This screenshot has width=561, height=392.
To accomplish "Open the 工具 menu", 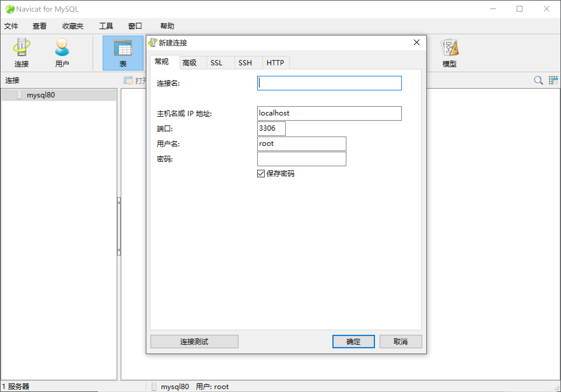I will [106, 26].
